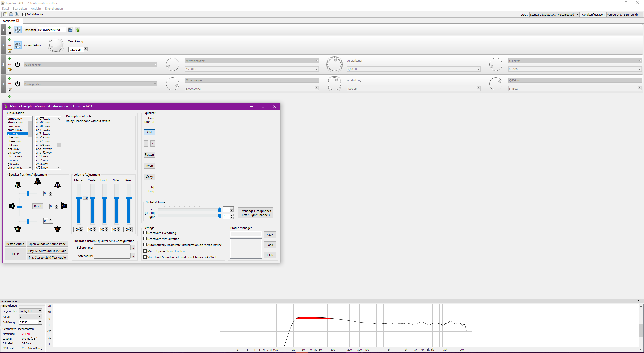Toggle power icon of HeSuVi include row
Image resolution: width=644 pixels, height=353 pixels.
point(18,30)
